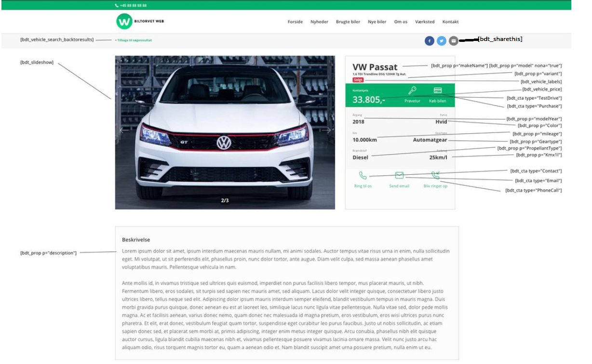Click the white VW Passat photo
Viewport: 592px width, 364px height.
coord(225,132)
